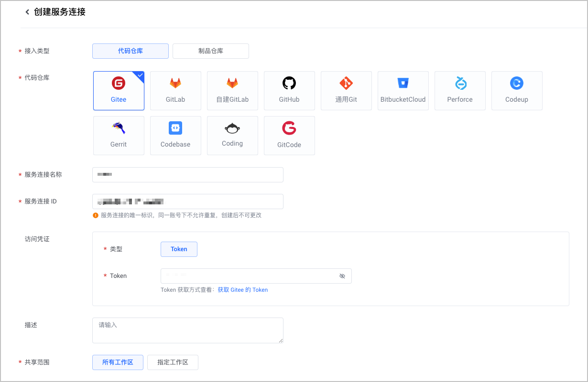
Task: Click the orange warning icon under 服务连接 ID
Action: pos(96,215)
